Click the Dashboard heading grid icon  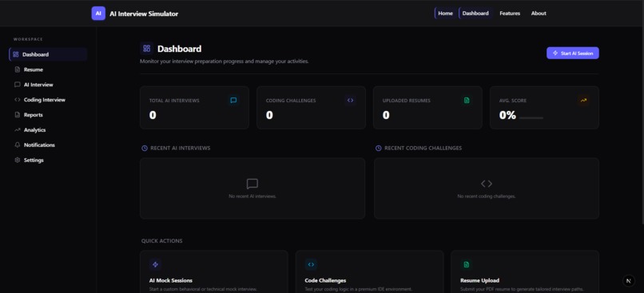tap(147, 49)
